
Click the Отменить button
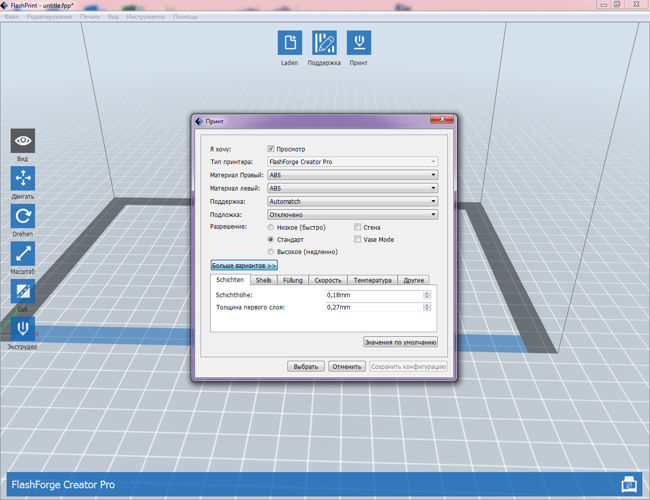pos(346,367)
